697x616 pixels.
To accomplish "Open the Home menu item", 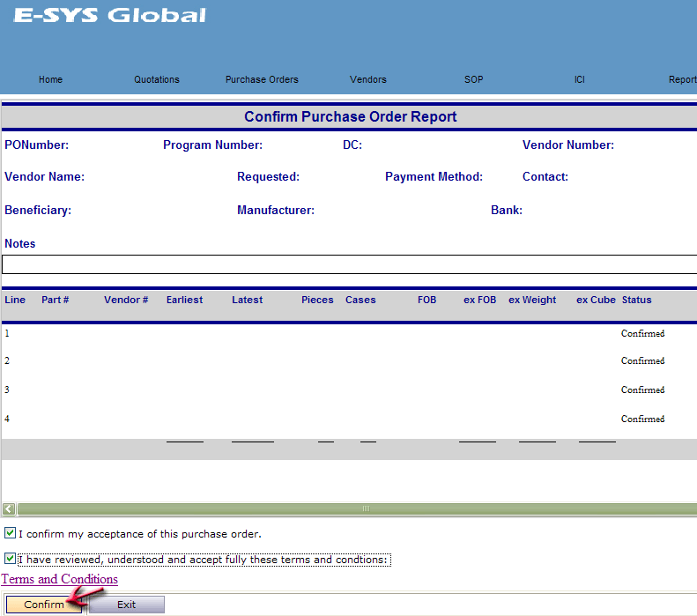I will [50, 79].
